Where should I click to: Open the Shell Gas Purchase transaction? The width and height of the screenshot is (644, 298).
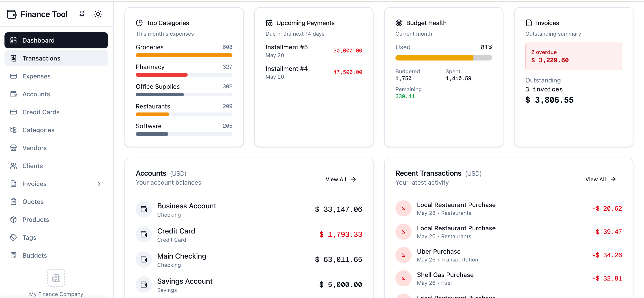(509, 278)
